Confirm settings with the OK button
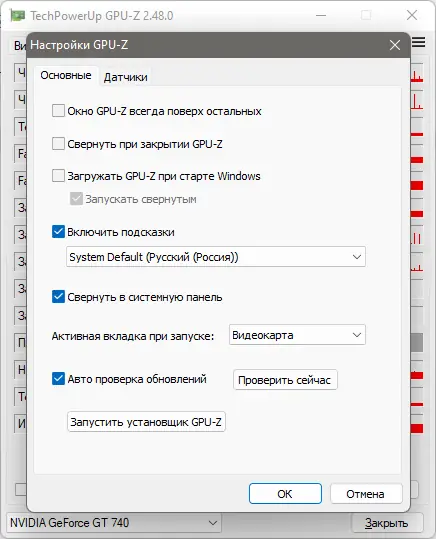 tap(285, 494)
